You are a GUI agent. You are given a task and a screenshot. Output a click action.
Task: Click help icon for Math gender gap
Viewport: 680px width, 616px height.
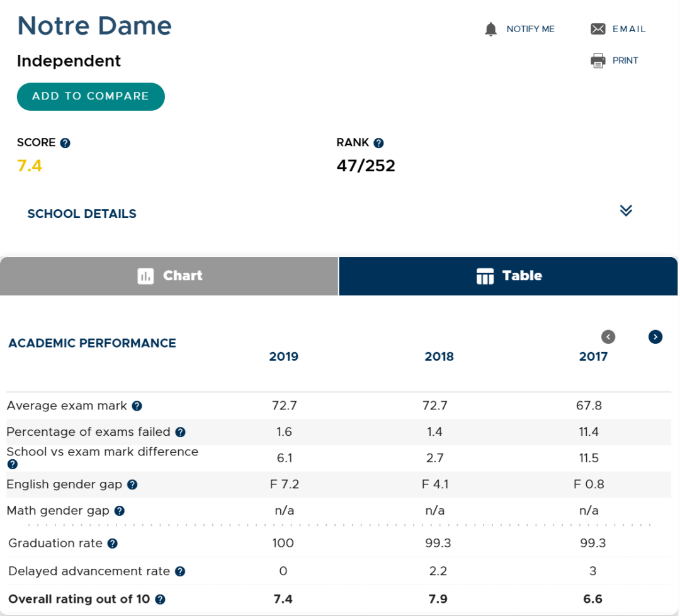coord(119,511)
